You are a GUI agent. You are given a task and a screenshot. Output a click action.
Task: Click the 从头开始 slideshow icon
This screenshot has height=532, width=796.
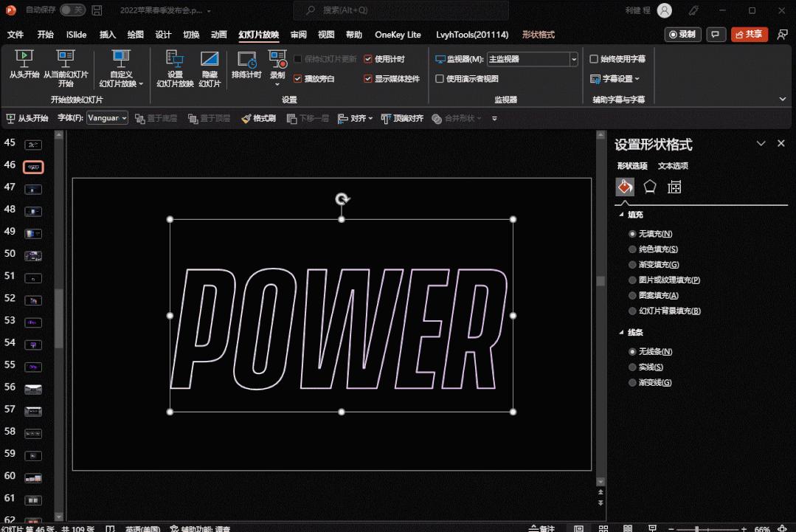pyautogui.click(x=24, y=59)
